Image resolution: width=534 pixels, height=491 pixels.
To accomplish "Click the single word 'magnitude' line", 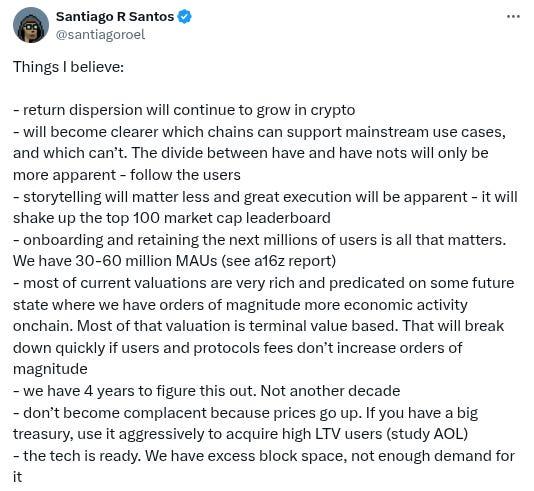I will coord(50,369).
